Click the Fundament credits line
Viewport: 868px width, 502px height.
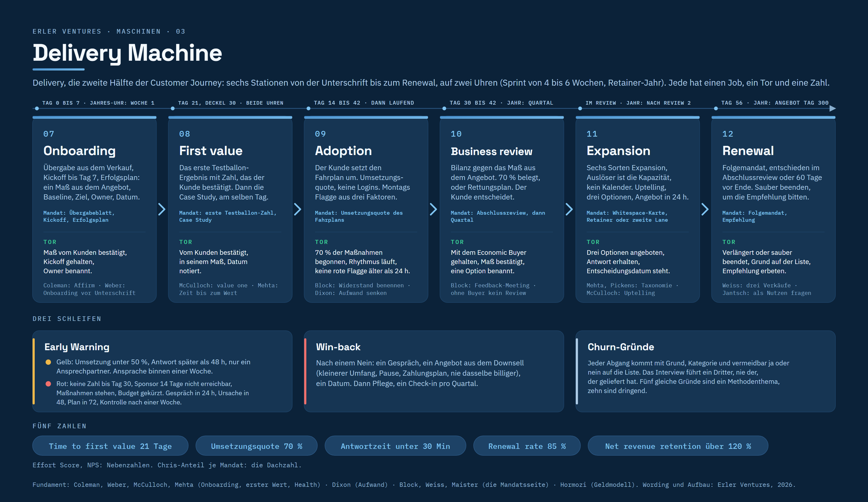point(414,484)
